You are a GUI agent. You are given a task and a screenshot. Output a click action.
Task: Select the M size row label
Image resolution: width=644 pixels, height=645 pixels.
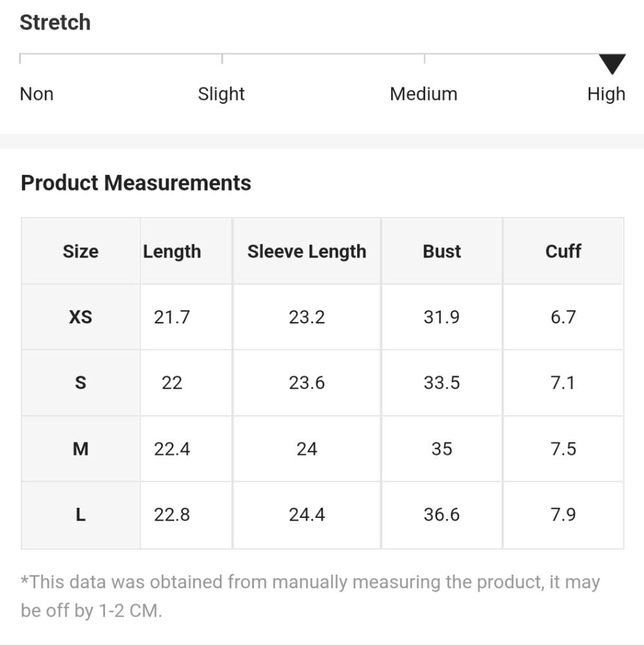click(81, 449)
